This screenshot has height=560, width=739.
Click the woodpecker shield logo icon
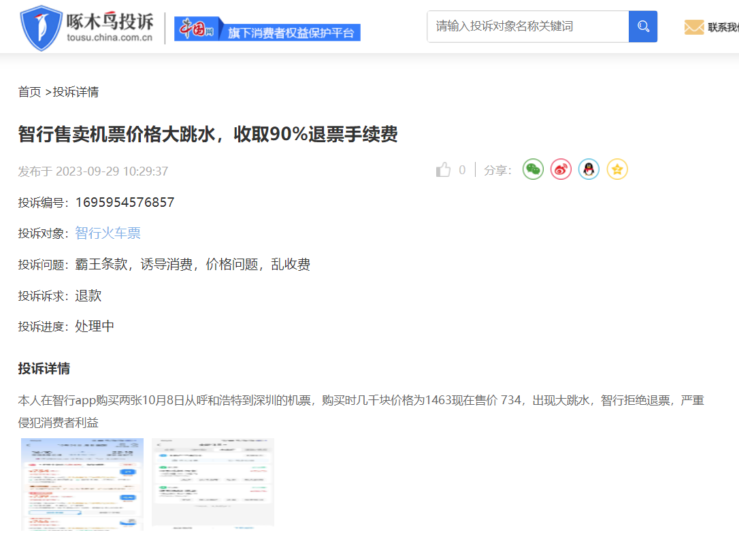click(41, 27)
